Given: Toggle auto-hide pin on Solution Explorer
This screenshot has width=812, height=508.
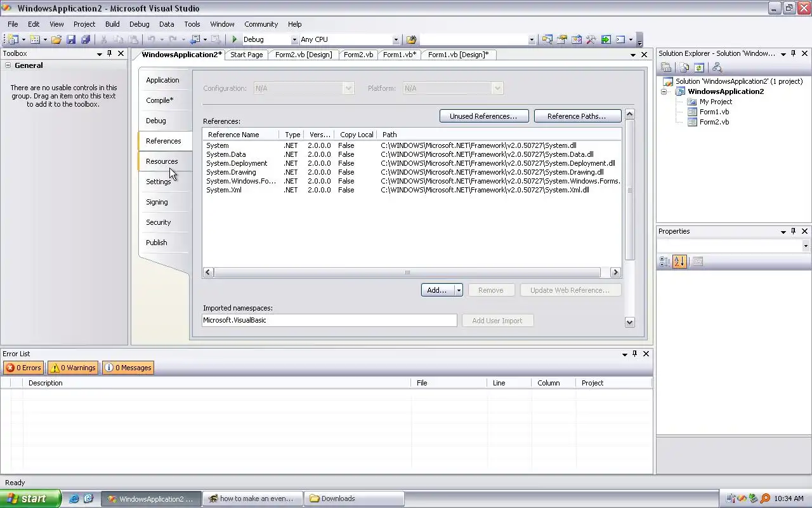Looking at the screenshot, I should click(x=793, y=54).
